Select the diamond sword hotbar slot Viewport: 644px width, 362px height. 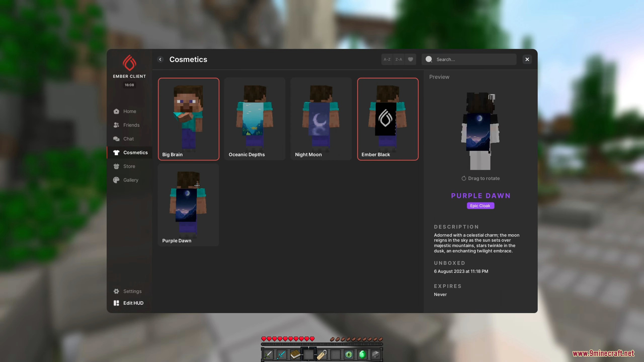(x=281, y=355)
